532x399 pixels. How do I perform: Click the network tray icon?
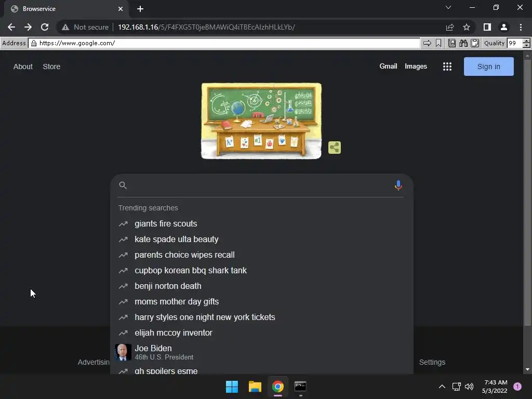coord(456,387)
